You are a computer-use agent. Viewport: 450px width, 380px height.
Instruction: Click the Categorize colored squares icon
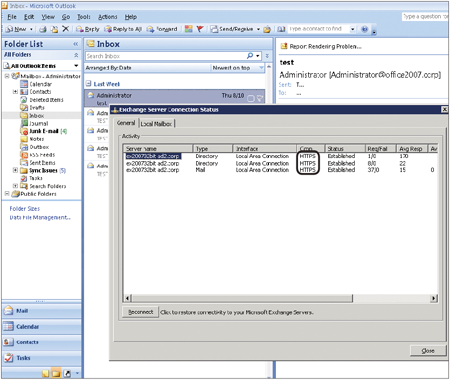189,29
